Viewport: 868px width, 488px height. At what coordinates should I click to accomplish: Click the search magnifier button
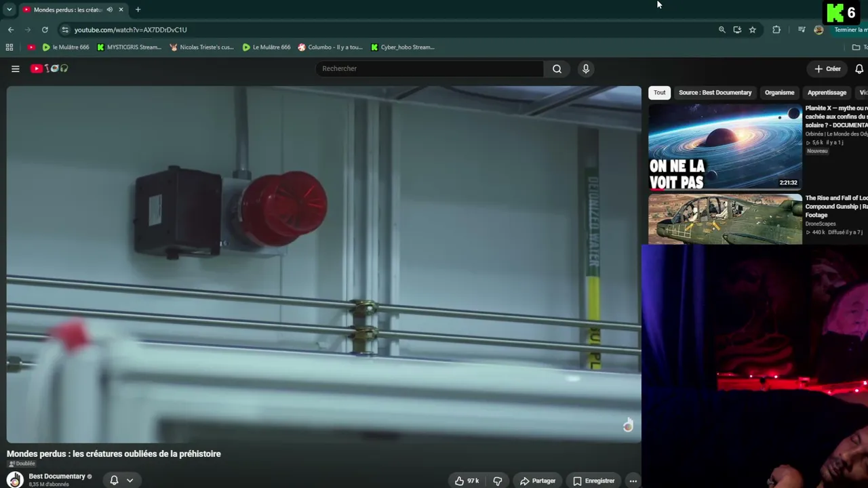(557, 68)
